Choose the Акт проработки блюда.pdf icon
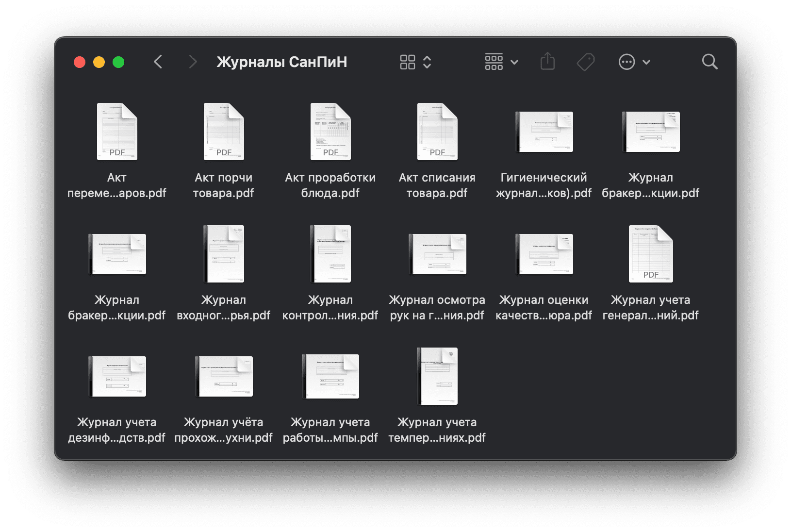The width and height of the screenshot is (791, 532). [x=330, y=132]
